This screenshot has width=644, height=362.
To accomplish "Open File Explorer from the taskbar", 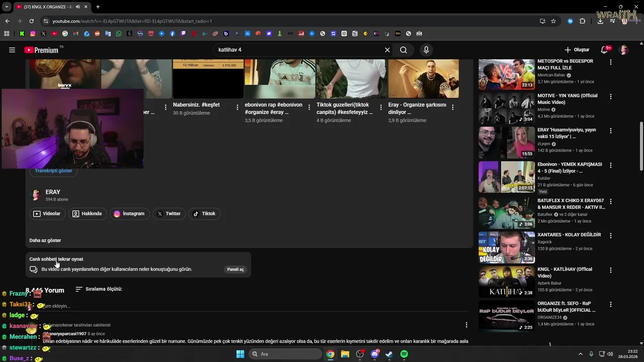I will (345, 354).
